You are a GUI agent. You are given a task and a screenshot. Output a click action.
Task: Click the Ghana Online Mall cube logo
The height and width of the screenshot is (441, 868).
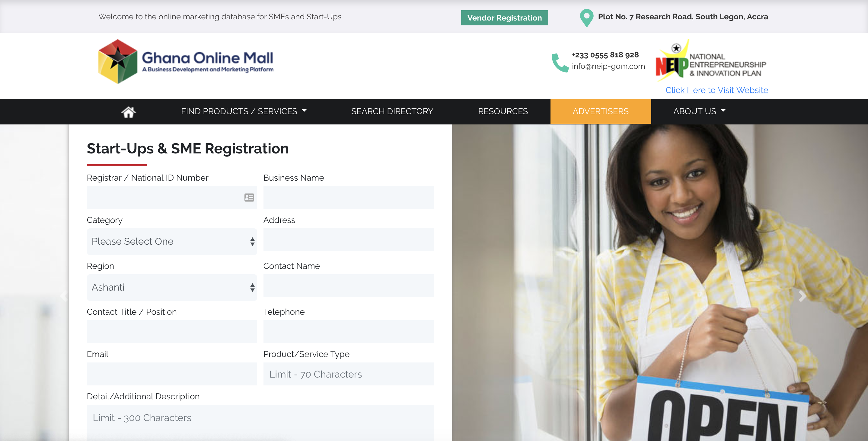click(118, 61)
